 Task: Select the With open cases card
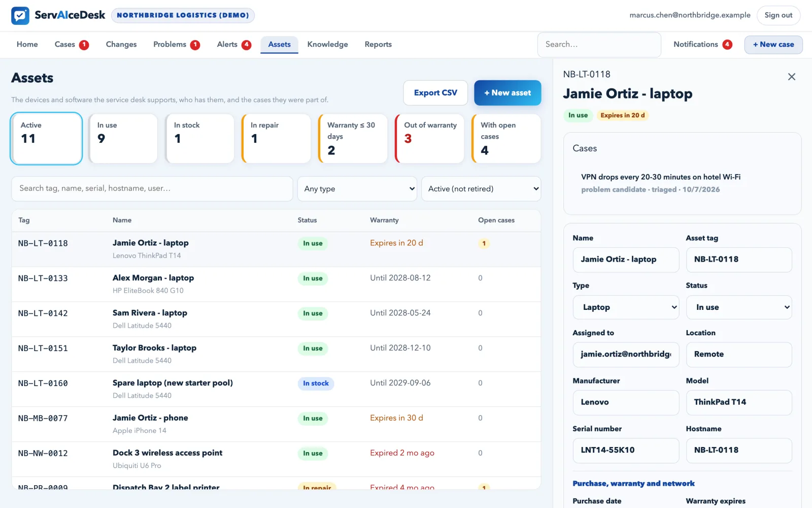click(506, 139)
